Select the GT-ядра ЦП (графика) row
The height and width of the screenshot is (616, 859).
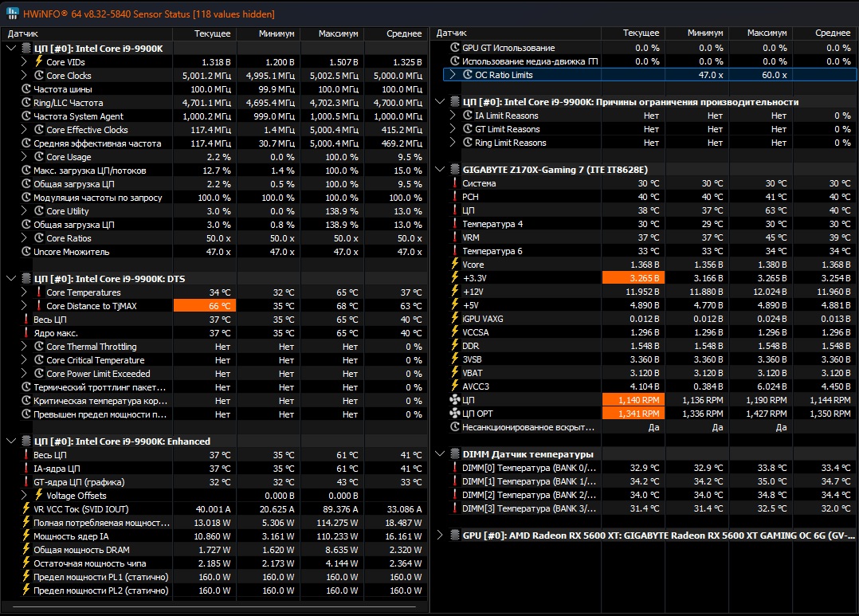point(215,482)
